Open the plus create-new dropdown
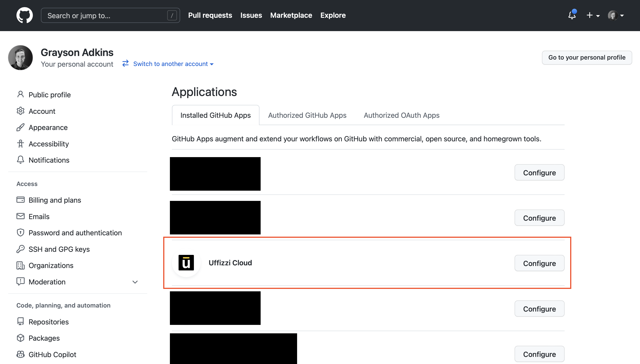640x364 pixels. pos(593,15)
